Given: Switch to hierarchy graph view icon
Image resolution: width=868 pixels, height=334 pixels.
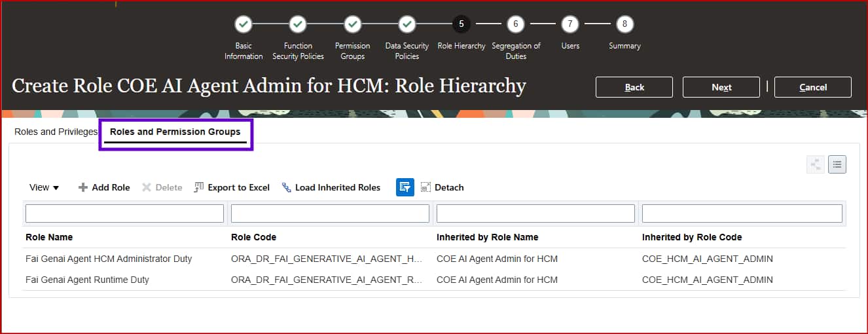Looking at the screenshot, I should pyautogui.click(x=816, y=164).
